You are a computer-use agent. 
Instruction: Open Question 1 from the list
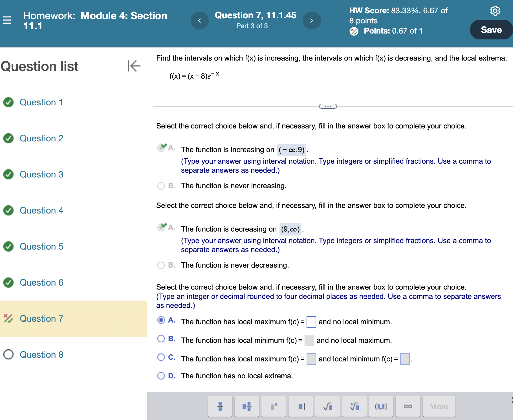[x=41, y=102]
